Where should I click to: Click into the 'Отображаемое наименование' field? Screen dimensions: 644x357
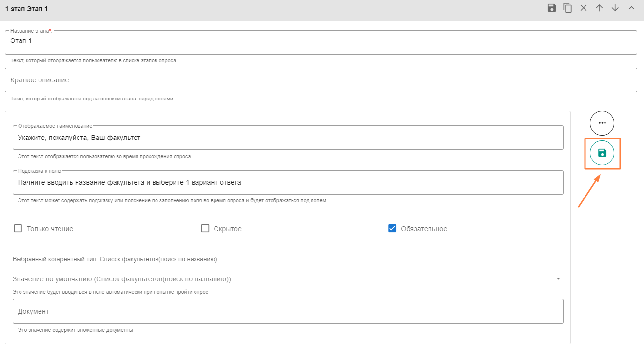tap(288, 138)
